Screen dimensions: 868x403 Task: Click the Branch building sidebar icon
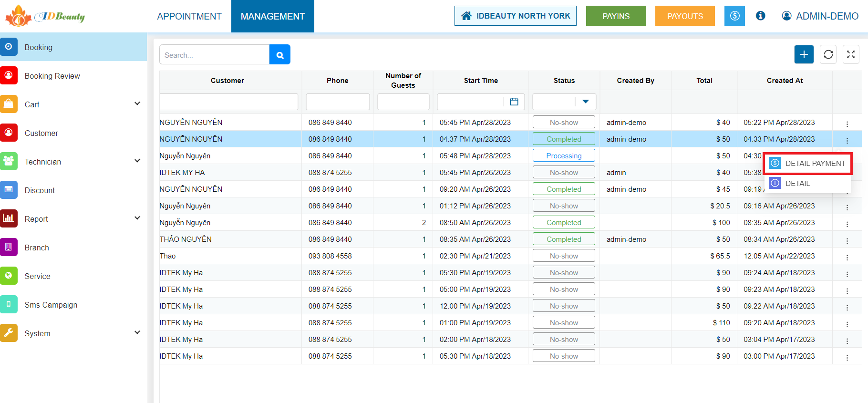(9, 247)
